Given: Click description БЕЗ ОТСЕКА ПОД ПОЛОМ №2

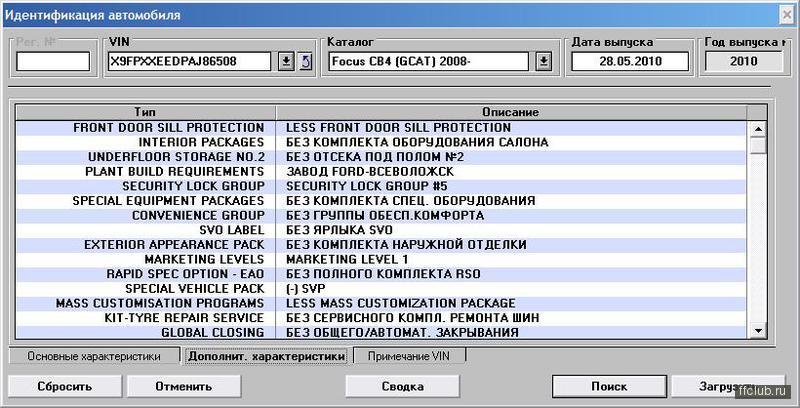Looking at the screenshot, I should click(375, 157).
